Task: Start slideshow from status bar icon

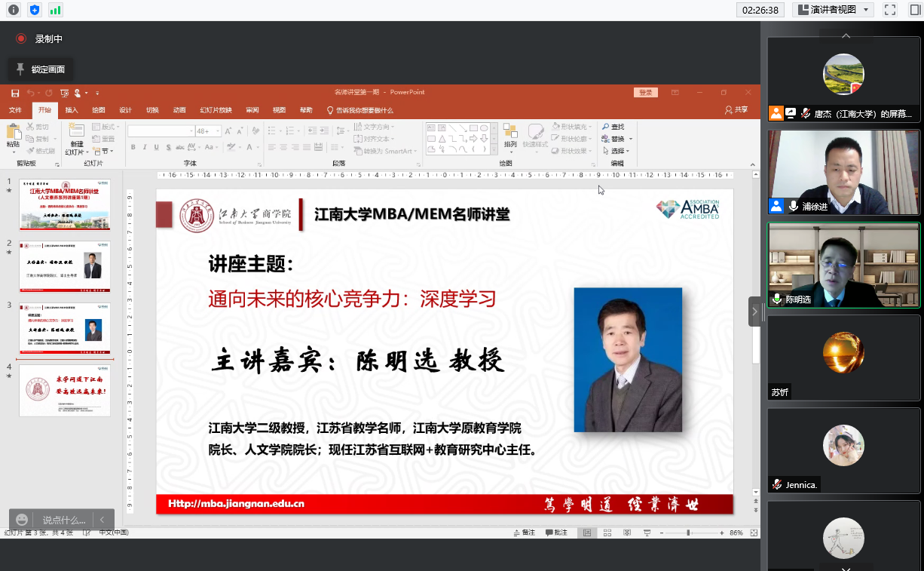Action: [x=647, y=533]
